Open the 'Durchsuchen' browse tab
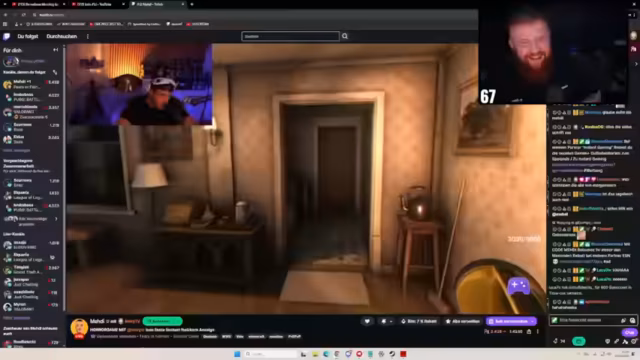This screenshot has height=360, width=640. tap(62, 36)
